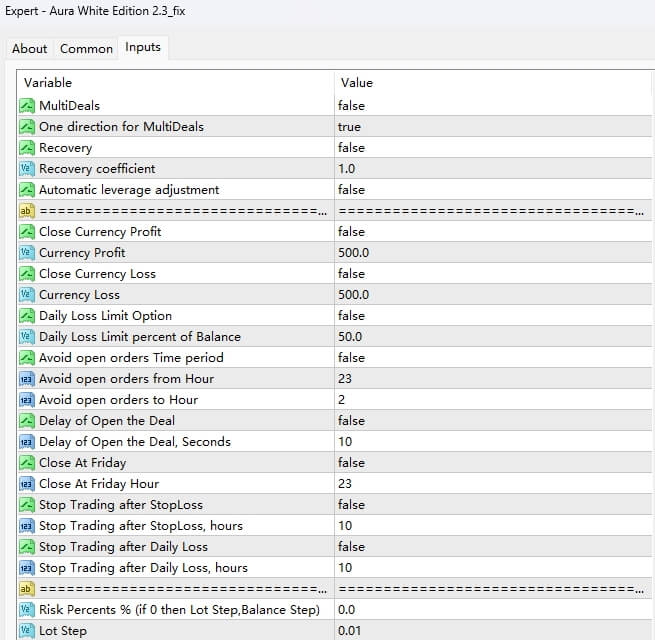Click the Close At Friday Hour integer icon
Viewport: 655px width, 640px height.
27,484
